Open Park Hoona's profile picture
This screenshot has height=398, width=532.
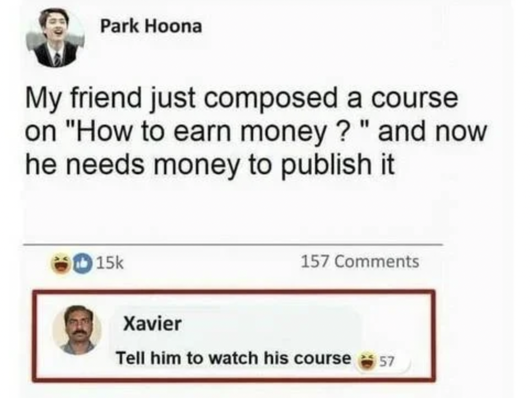point(55,37)
